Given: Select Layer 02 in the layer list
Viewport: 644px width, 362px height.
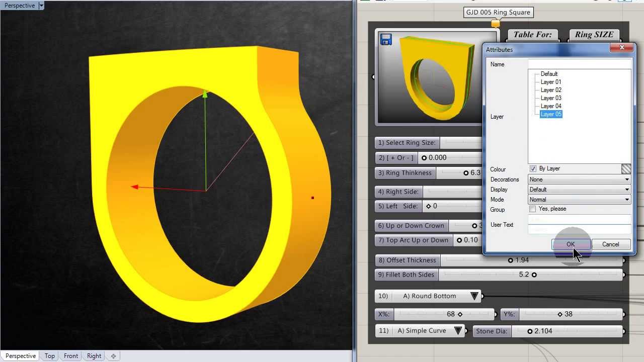Looking at the screenshot, I should click(551, 90).
